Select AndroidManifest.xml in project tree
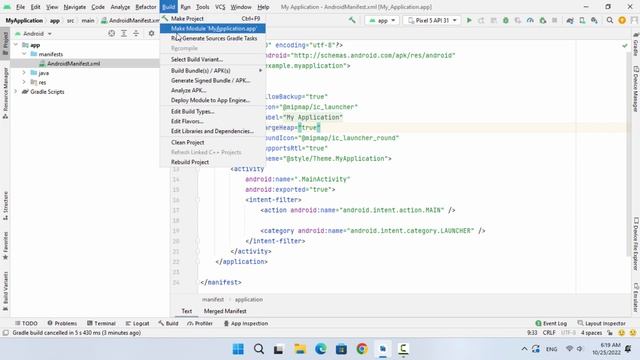This screenshot has width=640, height=360. (x=73, y=63)
